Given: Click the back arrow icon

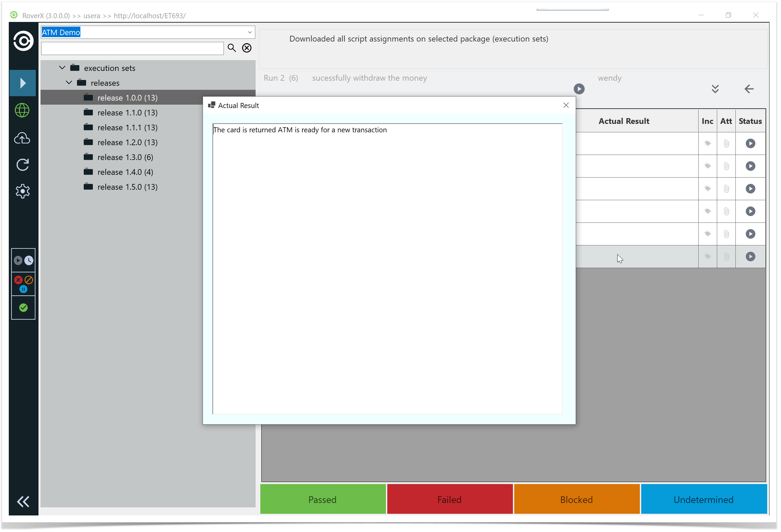Looking at the screenshot, I should (749, 89).
